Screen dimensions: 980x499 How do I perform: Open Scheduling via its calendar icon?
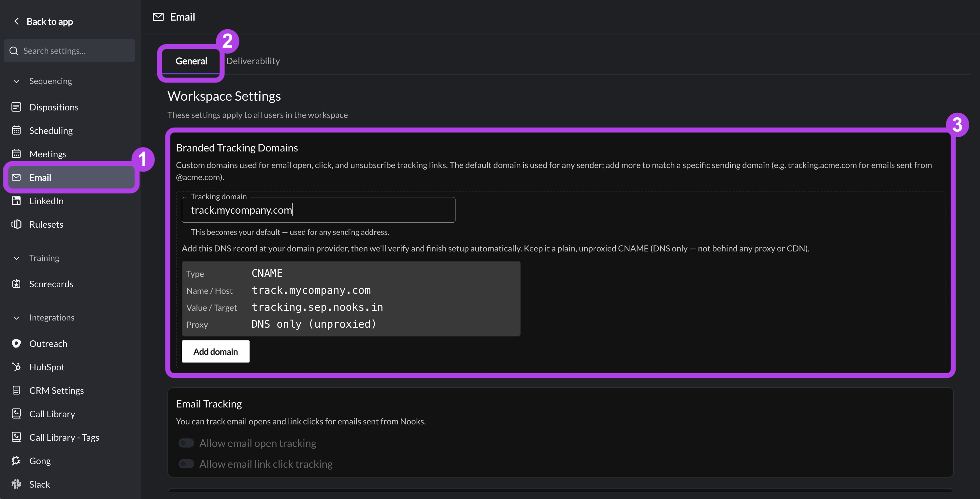coord(16,131)
